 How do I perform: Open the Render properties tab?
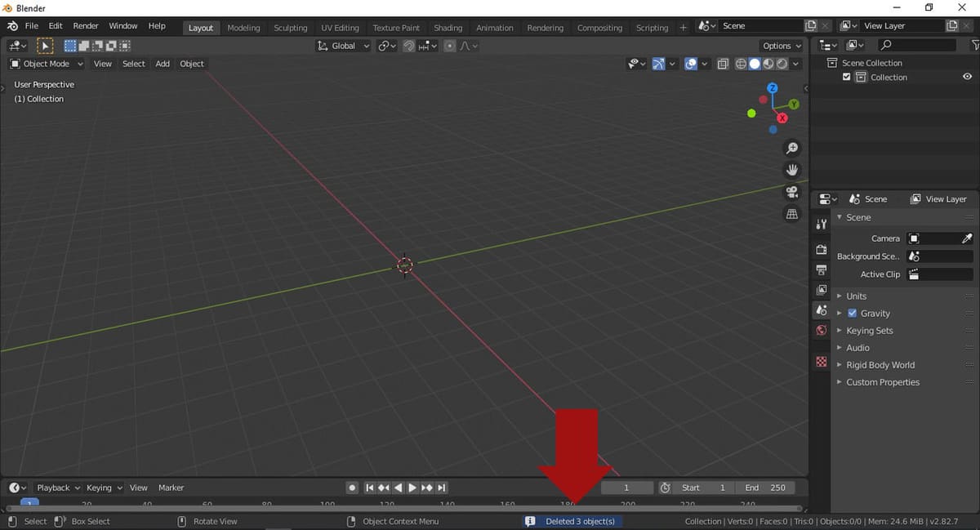click(822, 249)
